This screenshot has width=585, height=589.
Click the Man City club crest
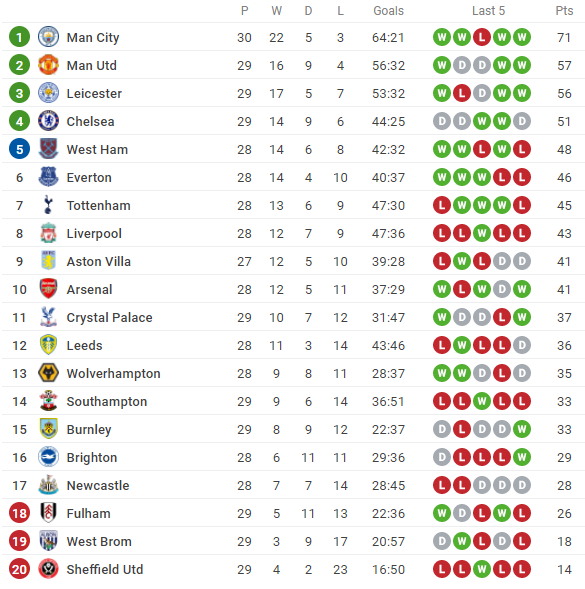click(x=48, y=37)
